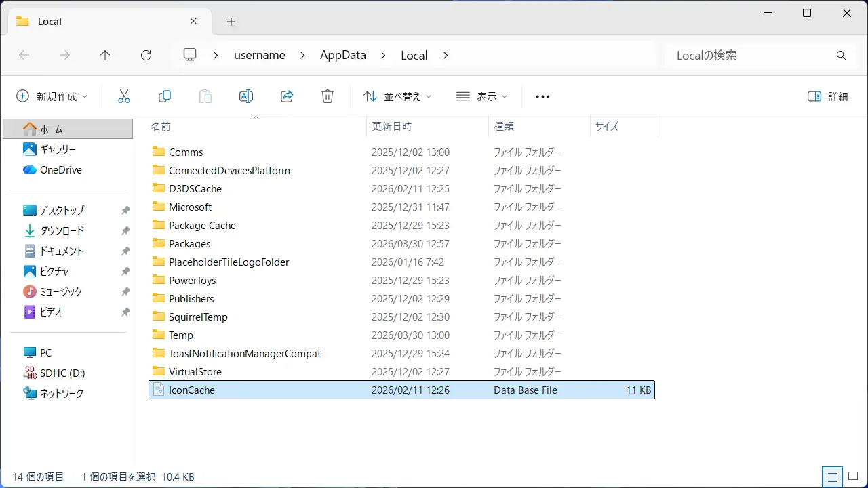Select ダウンロード in the navigation pane

[62, 230]
